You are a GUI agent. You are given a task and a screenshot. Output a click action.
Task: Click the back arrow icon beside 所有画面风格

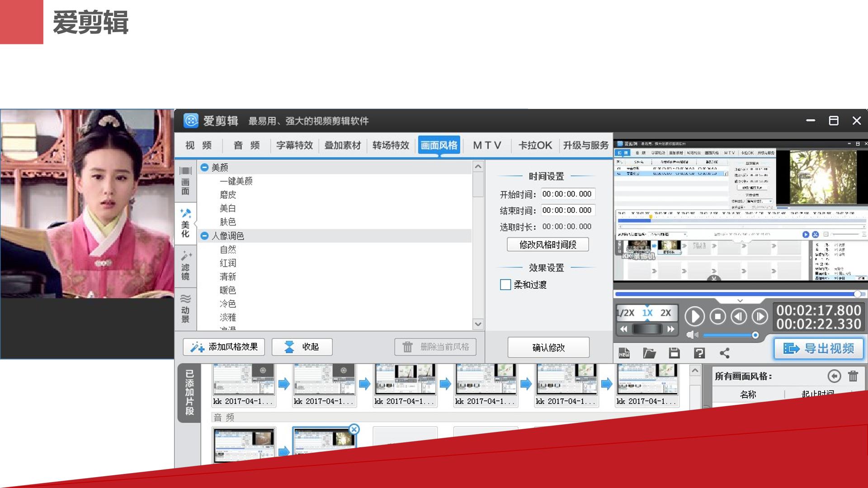pos(834,376)
